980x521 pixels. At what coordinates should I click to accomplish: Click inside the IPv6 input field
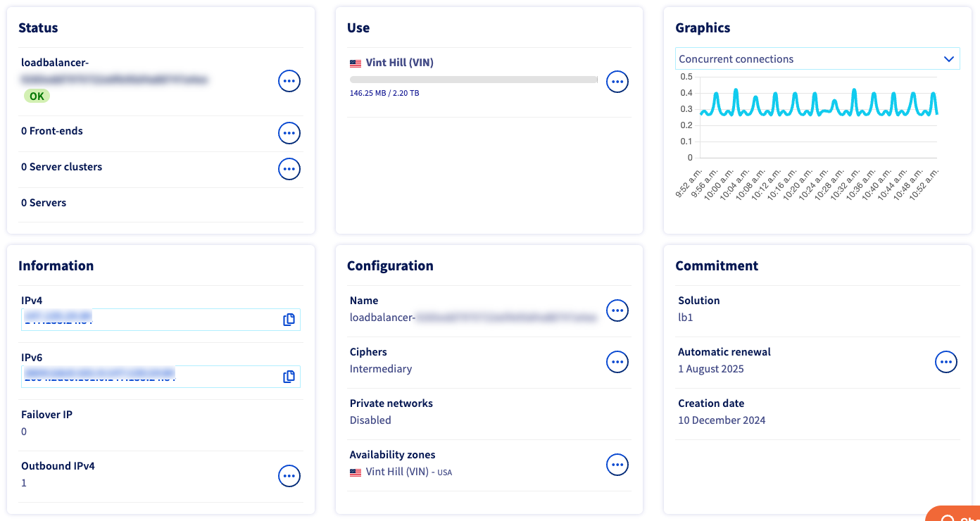click(x=141, y=376)
